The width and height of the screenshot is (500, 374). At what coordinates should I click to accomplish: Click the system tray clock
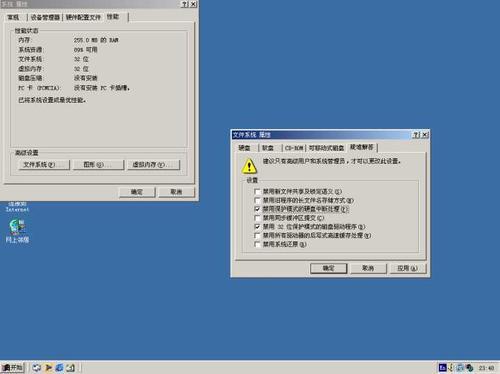tap(486, 368)
